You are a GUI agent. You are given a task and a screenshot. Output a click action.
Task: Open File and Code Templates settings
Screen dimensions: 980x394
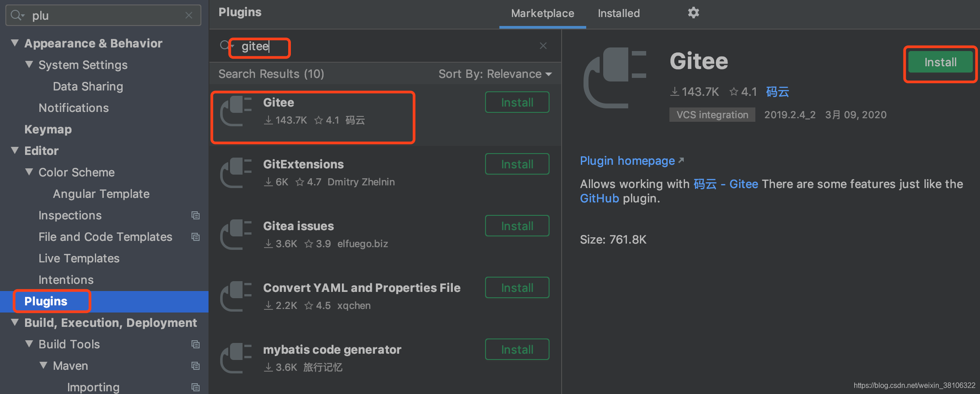[105, 237]
